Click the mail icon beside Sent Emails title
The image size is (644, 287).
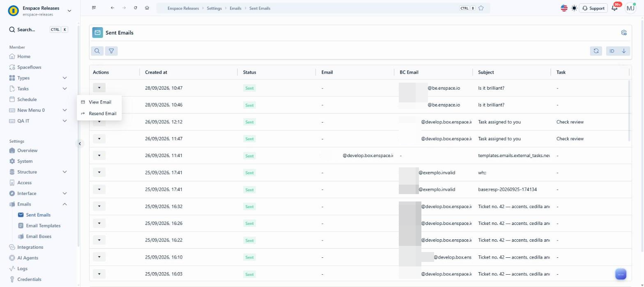pyautogui.click(x=97, y=32)
